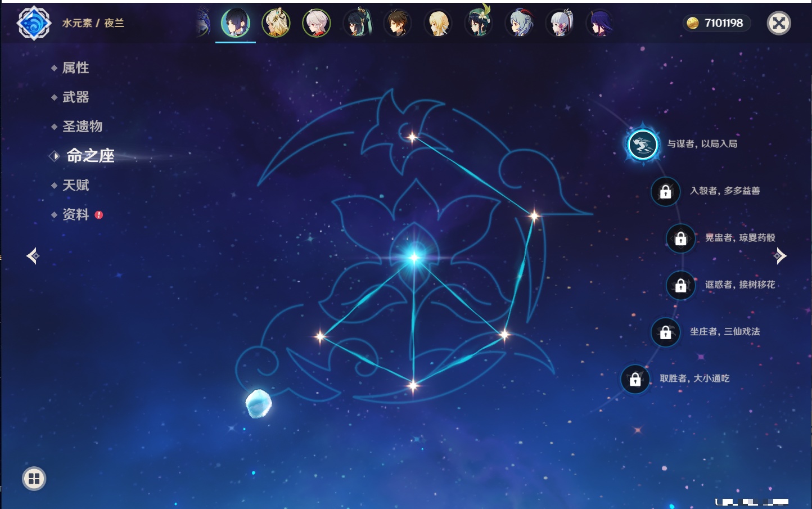This screenshot has height=509, width=812.
Task: Go to previous character with left arrow
Action: (33, 256)
